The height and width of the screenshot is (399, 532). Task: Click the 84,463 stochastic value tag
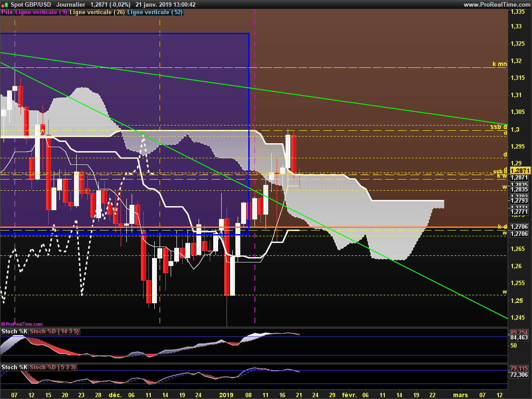(x=519, y=338)
